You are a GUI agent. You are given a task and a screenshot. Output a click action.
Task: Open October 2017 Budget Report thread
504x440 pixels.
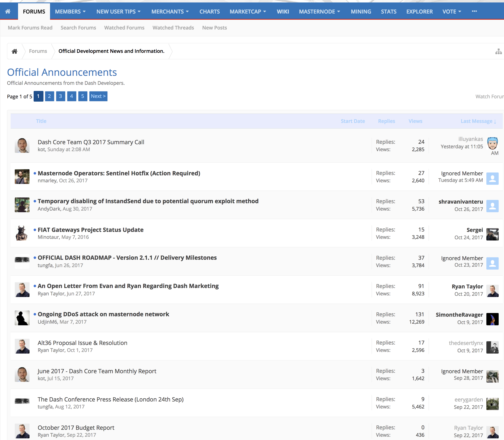point(76,428)
